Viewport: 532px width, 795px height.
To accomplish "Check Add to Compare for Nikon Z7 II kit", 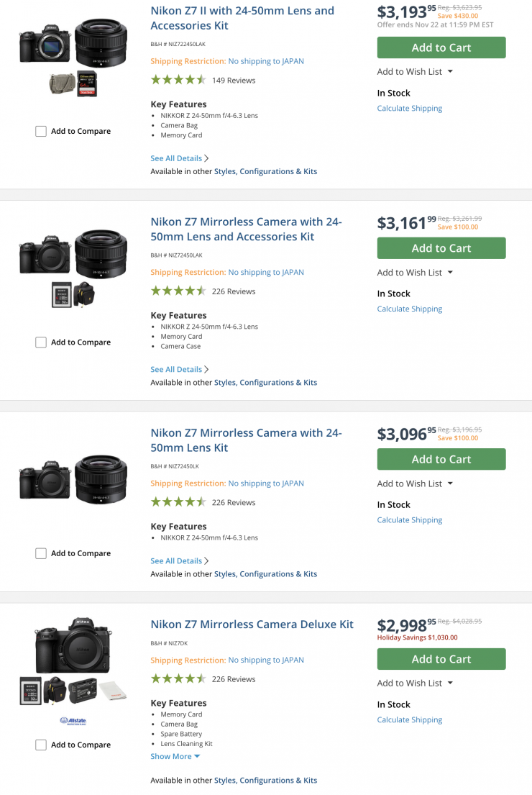I will (41, 132).
